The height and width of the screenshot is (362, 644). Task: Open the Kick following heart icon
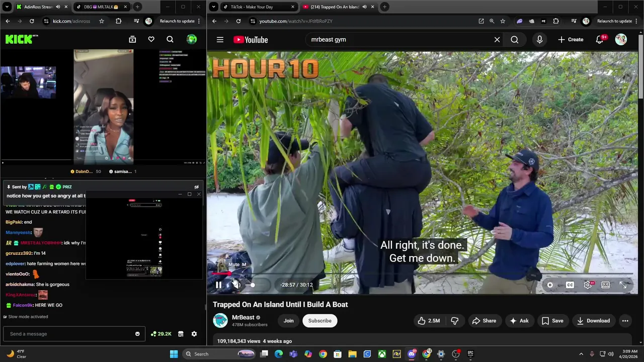(151, 39)
